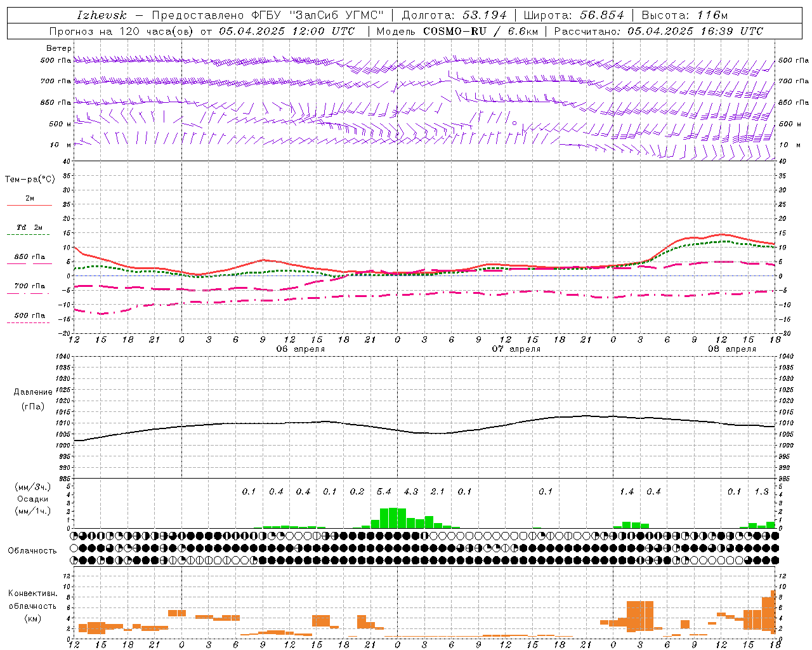Select the 'Широта: 56.854' header text
812x650 pixels.
pyautogui.click(x=573, y=15)
